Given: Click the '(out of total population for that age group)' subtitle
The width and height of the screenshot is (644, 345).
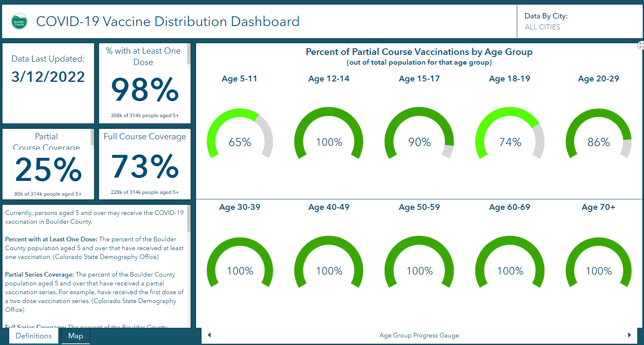Looking at the screenshot, I should pyautogui.click(x=419, y=63).
